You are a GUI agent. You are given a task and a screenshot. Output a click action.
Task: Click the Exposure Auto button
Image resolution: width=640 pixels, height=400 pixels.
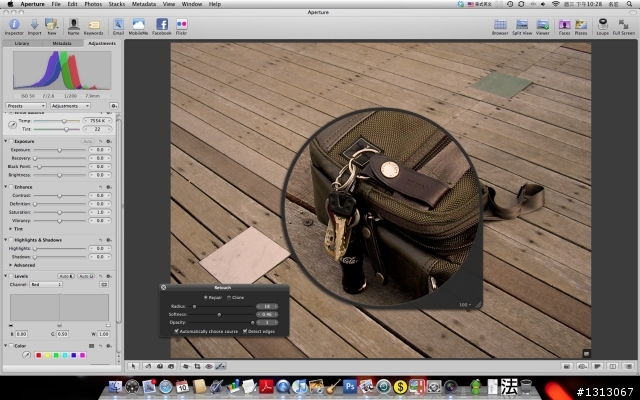[x=87, y=141]
